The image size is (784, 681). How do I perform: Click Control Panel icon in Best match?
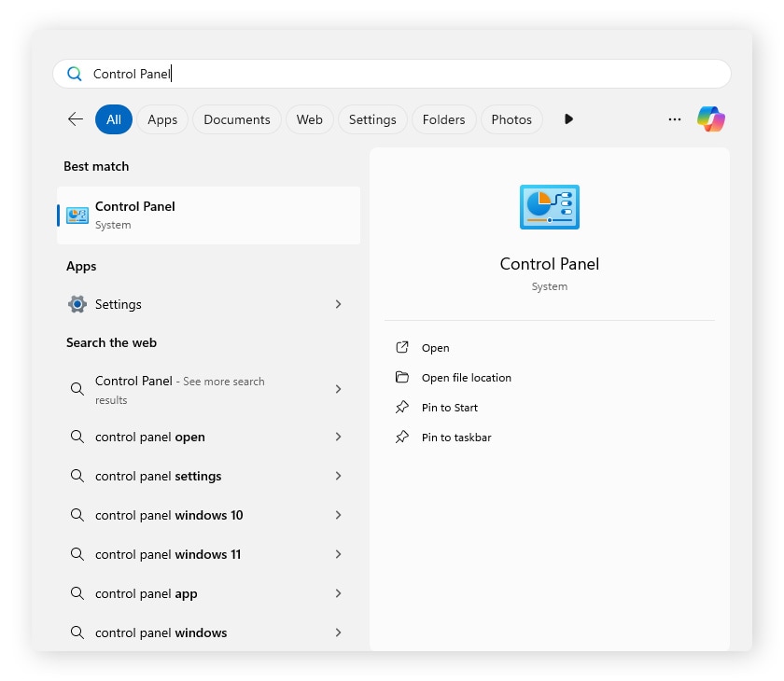coord(77,215)
